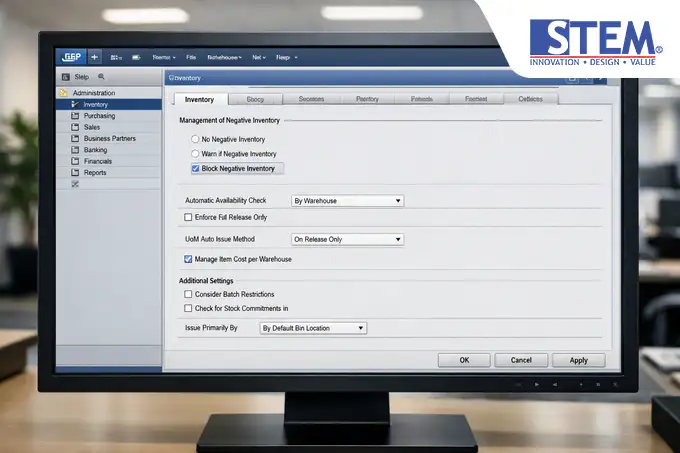
Task: Select No Negative Inventory option
Action: (195, 139)
